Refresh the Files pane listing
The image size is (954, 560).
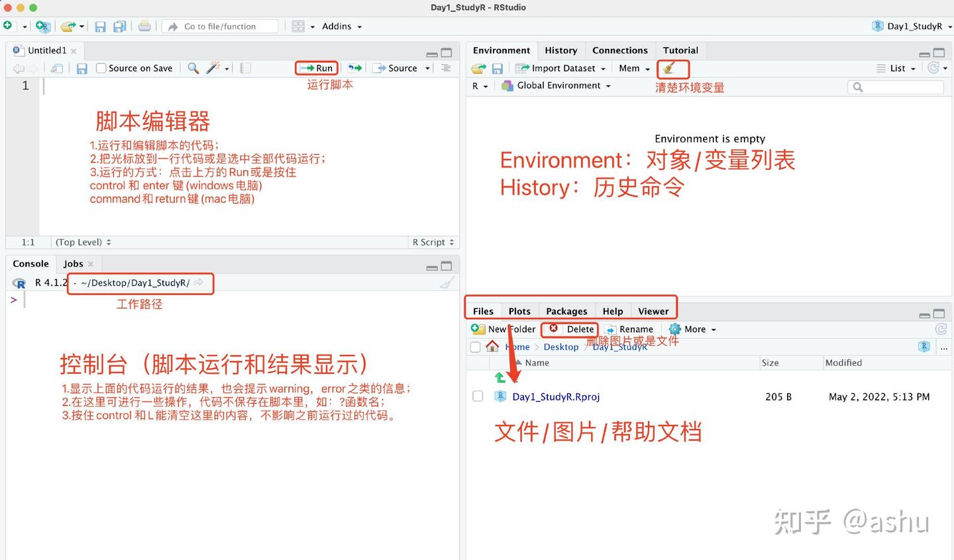pos(941,329)
